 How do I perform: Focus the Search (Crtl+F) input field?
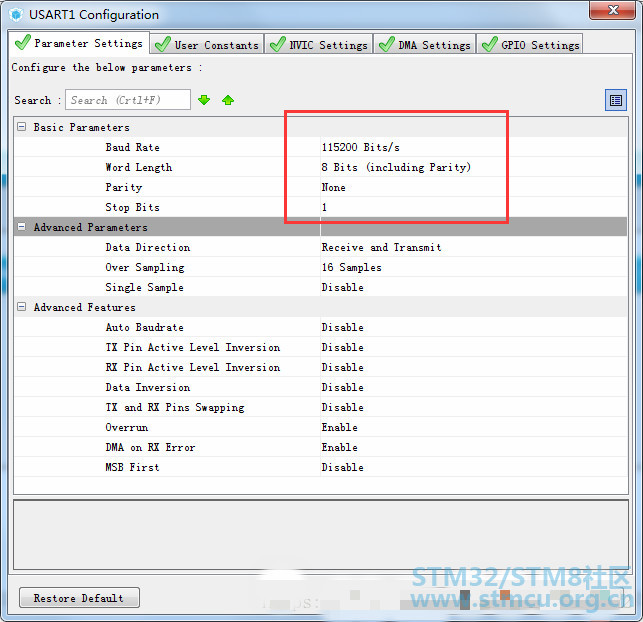point(128,100)
